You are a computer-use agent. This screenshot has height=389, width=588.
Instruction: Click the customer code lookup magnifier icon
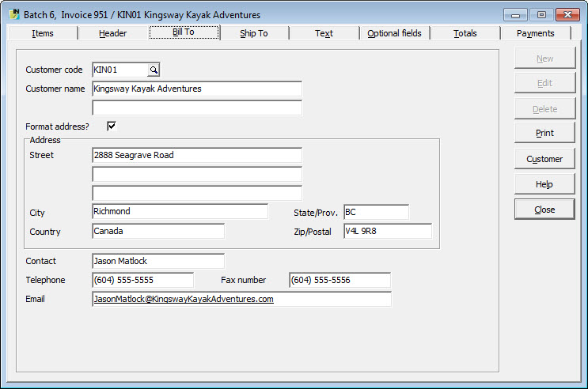(x=154, y=70)
